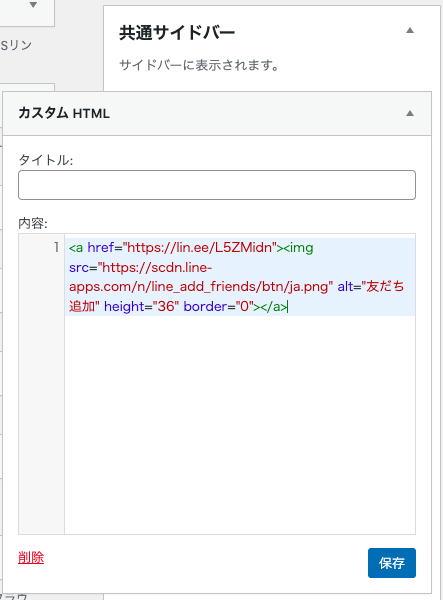Click the href lin.ee URL text

click(x=199, y=248)
